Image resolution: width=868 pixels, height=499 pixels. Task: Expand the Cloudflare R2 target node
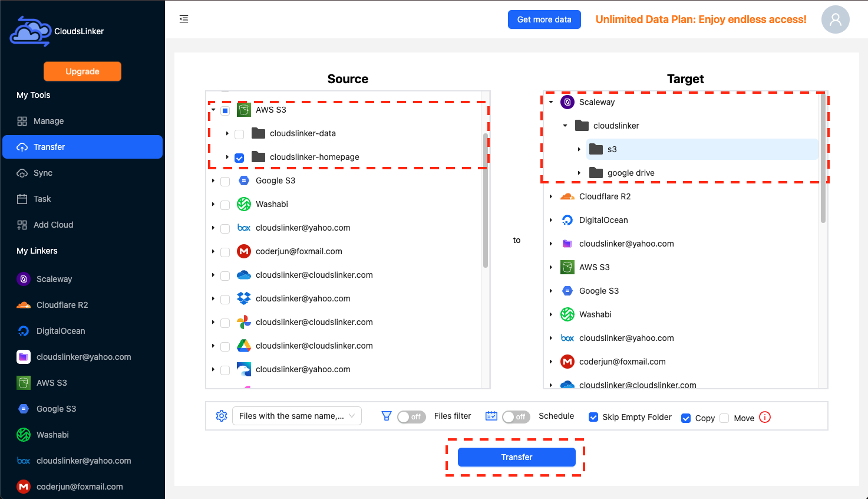[x=551, y=196]
